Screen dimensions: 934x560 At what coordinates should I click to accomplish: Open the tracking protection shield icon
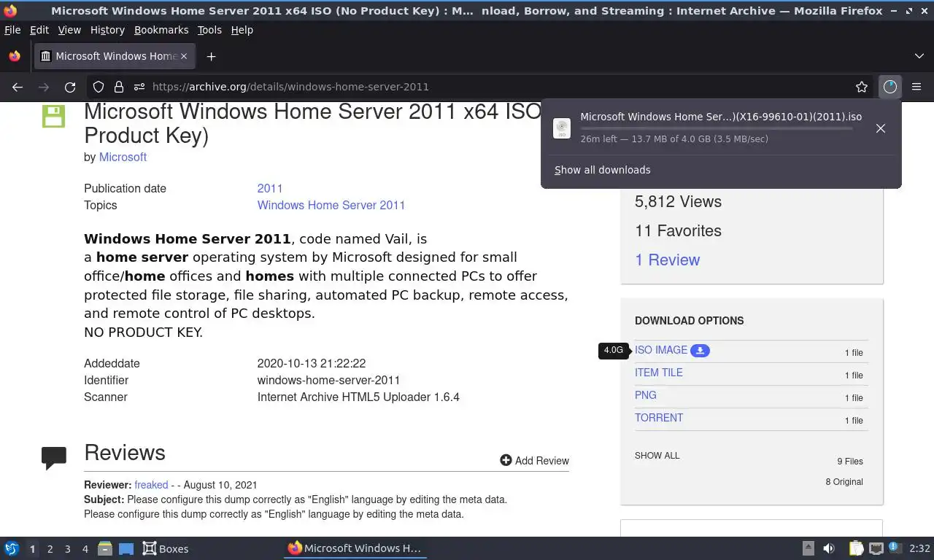tap(99, 87)
